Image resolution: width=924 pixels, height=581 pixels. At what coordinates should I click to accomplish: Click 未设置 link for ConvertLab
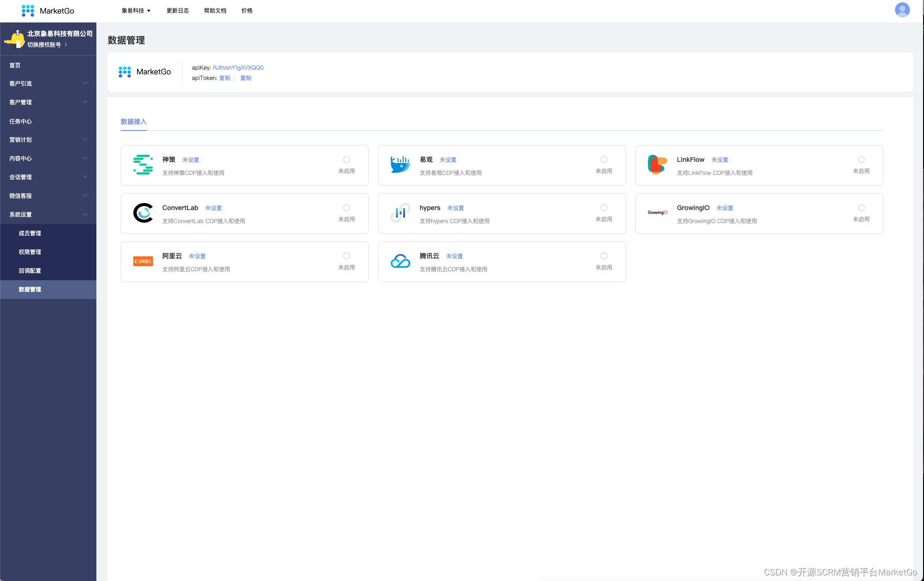coord(213,208)
